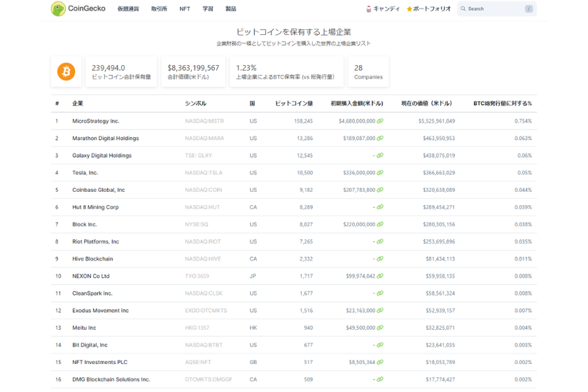Click the Galaxy Digital Holdings company name
The image size is (588, 392).
pos(102,155)
